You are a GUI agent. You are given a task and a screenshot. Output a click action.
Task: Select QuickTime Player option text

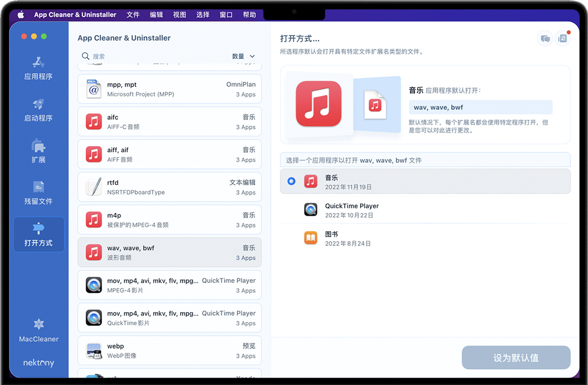pos(352,206)
